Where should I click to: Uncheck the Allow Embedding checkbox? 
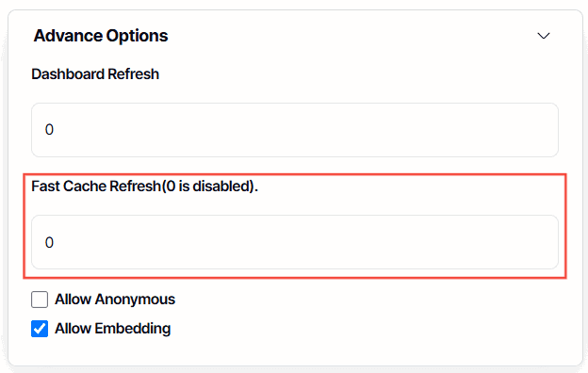pyautogui.click(x=40, y=329)
